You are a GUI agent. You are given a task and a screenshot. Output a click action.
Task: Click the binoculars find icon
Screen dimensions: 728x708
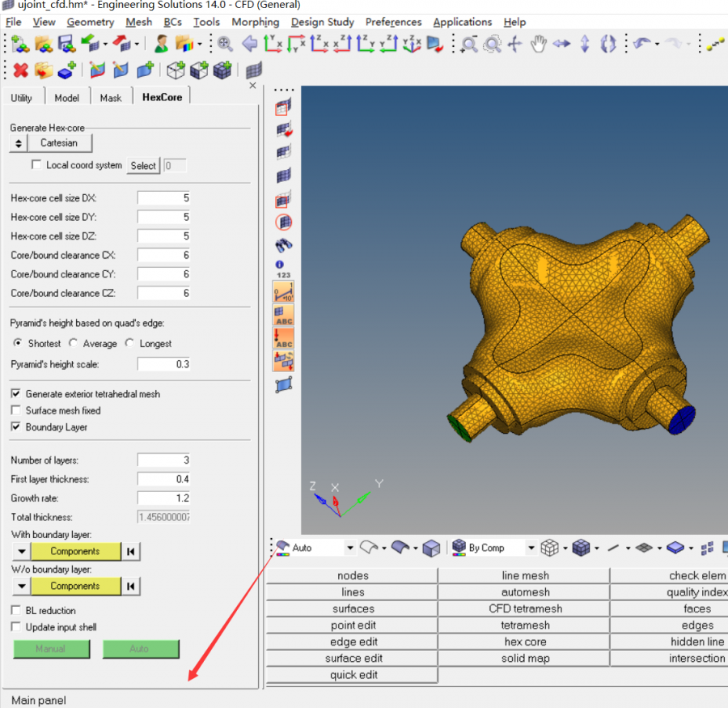(x=284, y=244)
